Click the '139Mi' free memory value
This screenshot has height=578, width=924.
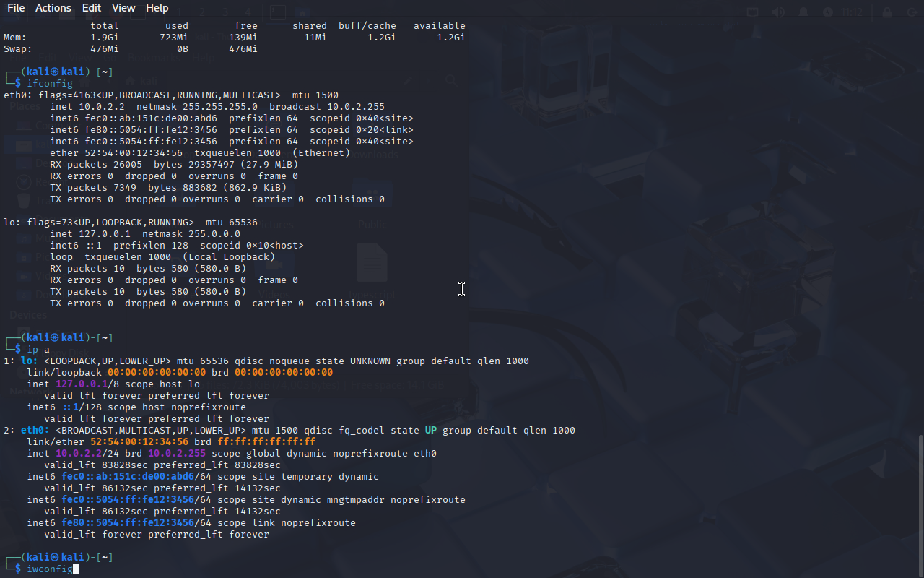pyautogui.click(x=243, y=38)
